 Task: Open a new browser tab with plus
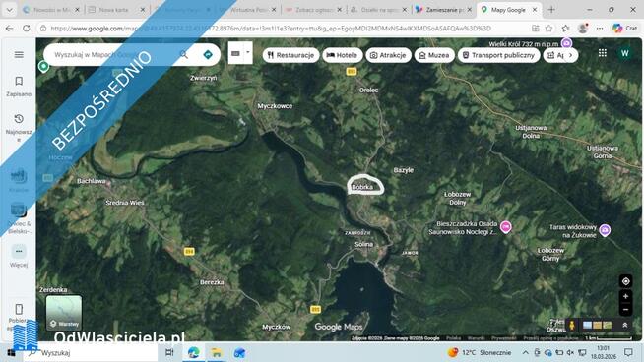pos(551,10)
